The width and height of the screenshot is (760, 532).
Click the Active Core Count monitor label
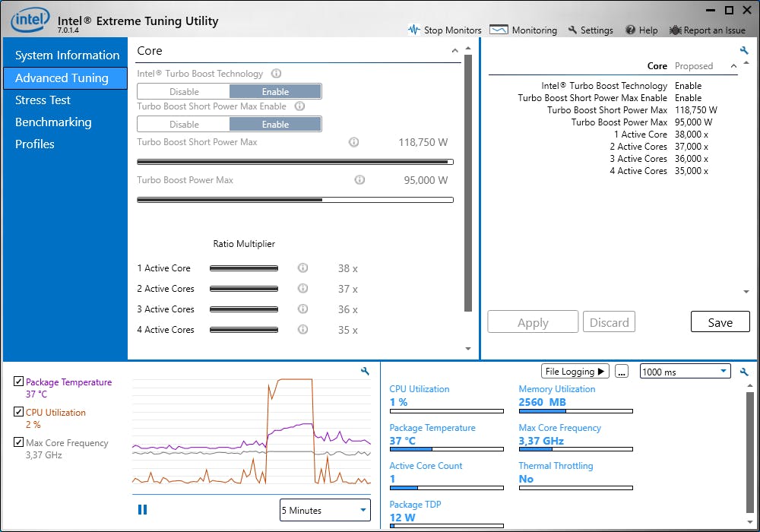[x=426, y=466]
